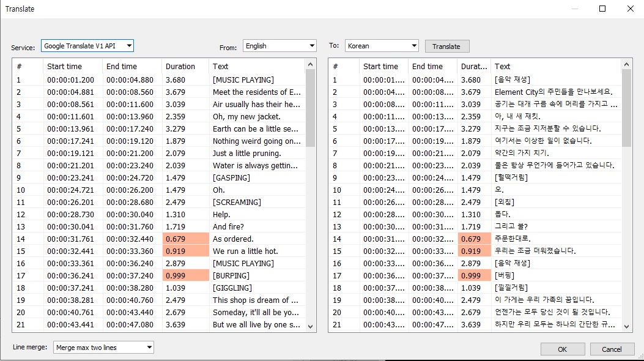Select source row 'Just a little pruning.'
644x361 pixels.
point(159,153)
